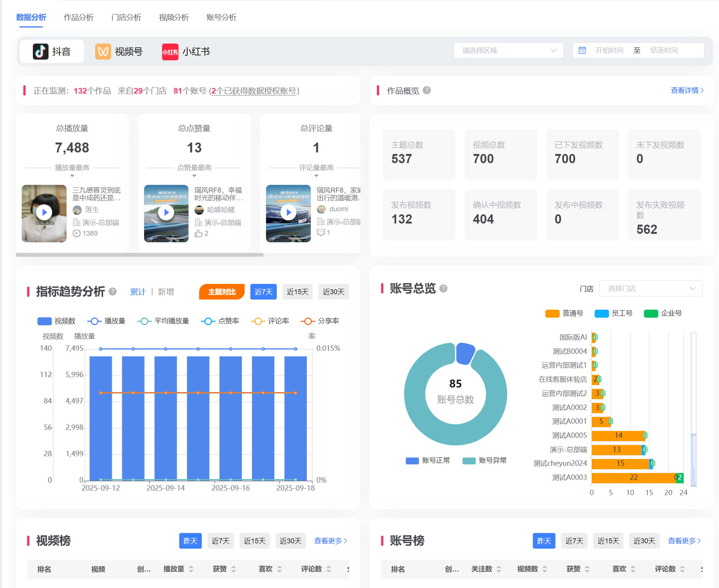Screen dimensions: 719x588
Task: Switch trend analysis from 累计 to 新增
Action: [166, 292]
